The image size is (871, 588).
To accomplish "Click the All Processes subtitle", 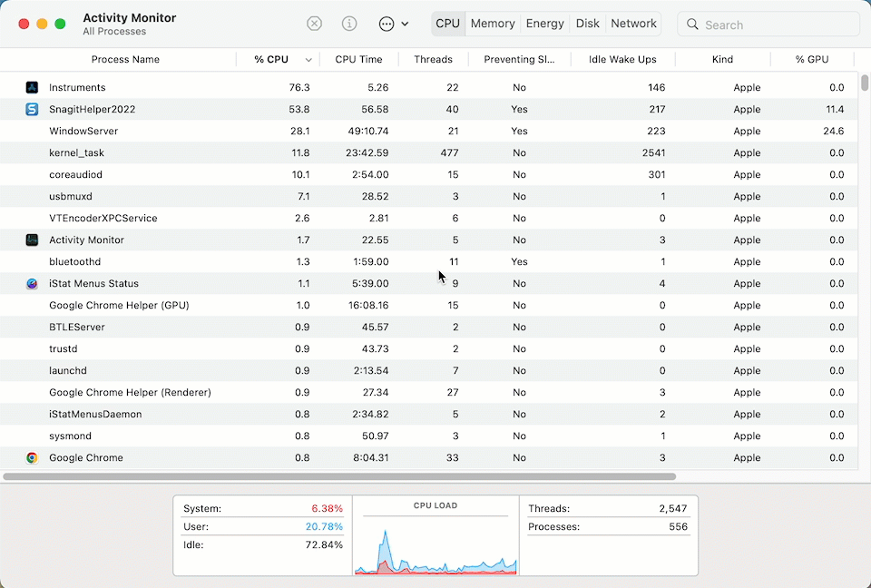I will [114, 32].
